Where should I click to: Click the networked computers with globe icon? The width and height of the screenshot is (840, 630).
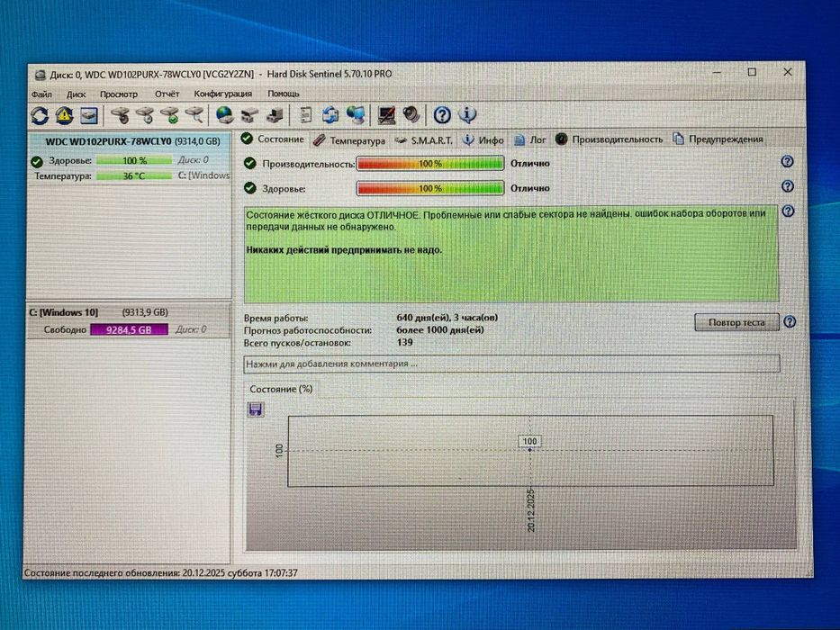click(x=356, y=114)
